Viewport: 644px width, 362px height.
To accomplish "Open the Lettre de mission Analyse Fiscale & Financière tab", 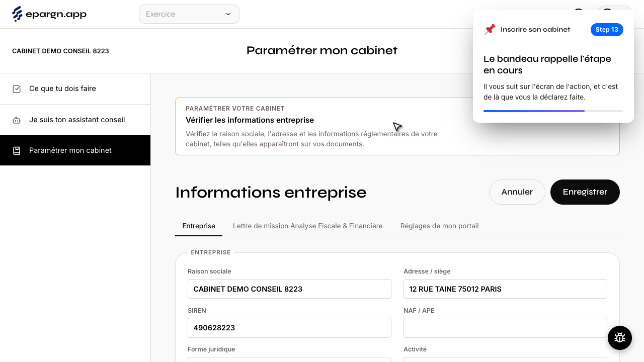I will 308,226.
